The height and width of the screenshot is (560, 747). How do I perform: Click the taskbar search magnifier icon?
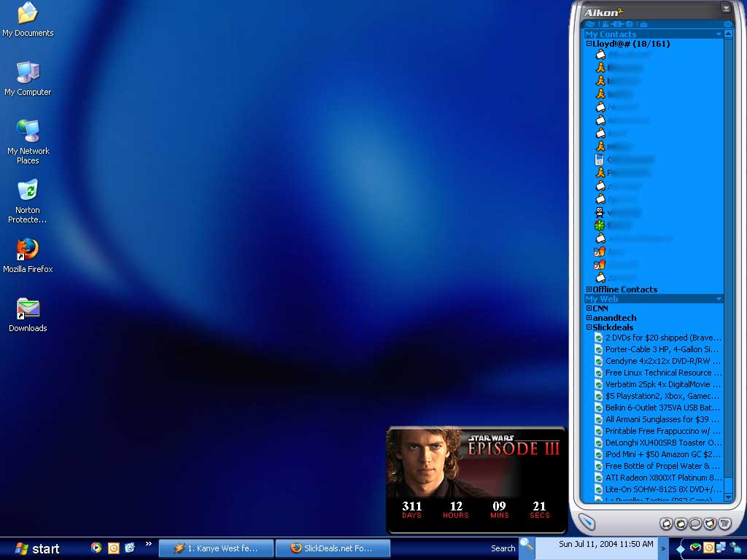(x=526, y=545)
